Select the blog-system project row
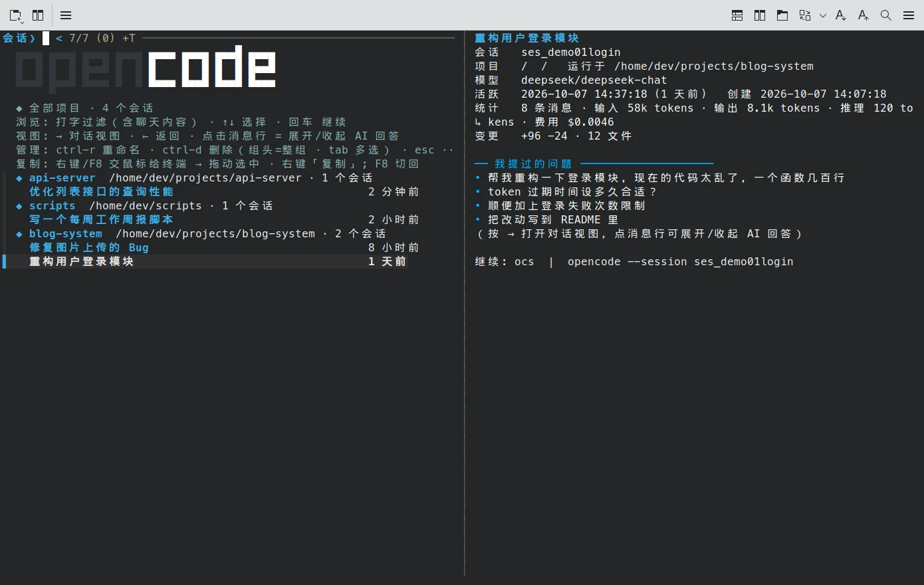924x585 pixels. click(201, 233)
